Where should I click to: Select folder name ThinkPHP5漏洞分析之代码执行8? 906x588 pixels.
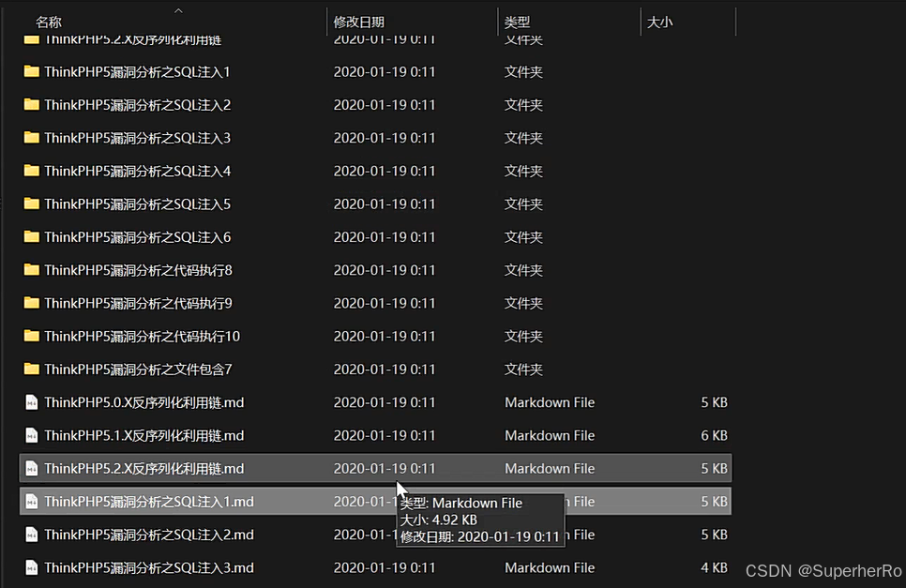(138, 270)
